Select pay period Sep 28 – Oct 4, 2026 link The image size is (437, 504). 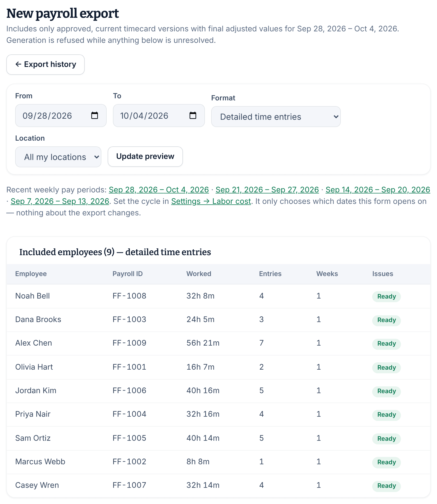click(x=159, y=190)
